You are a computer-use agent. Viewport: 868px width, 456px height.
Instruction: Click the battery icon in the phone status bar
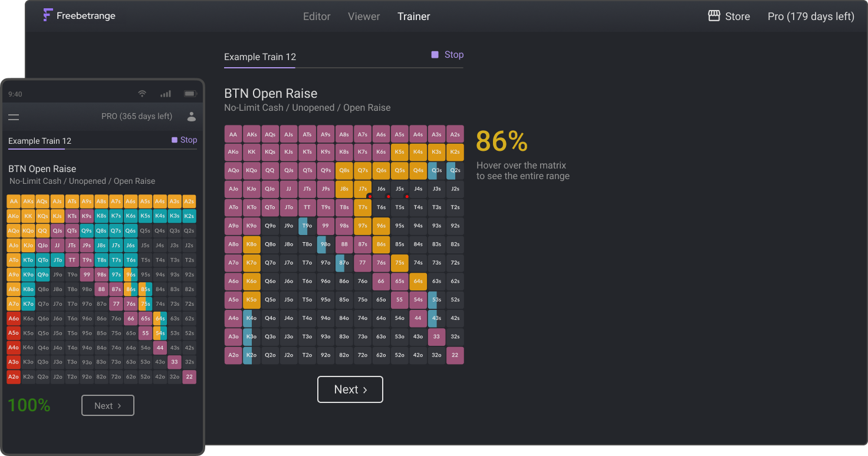click(x=189, y=93)
